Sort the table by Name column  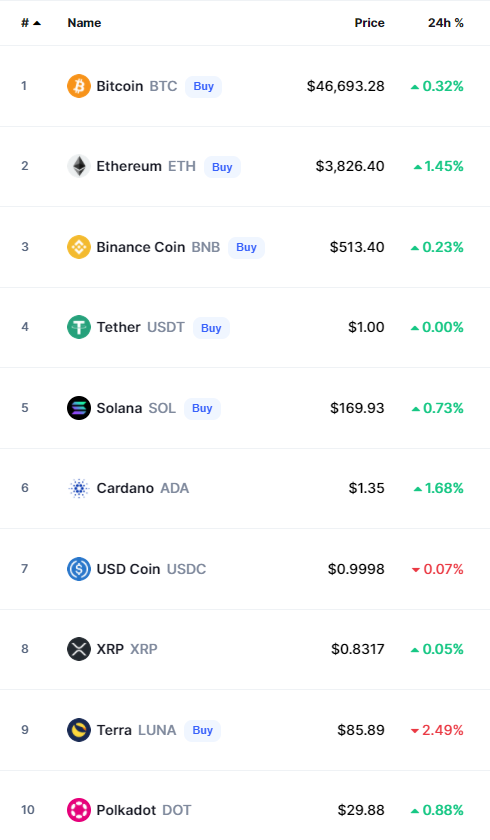[x=84, y=23]
